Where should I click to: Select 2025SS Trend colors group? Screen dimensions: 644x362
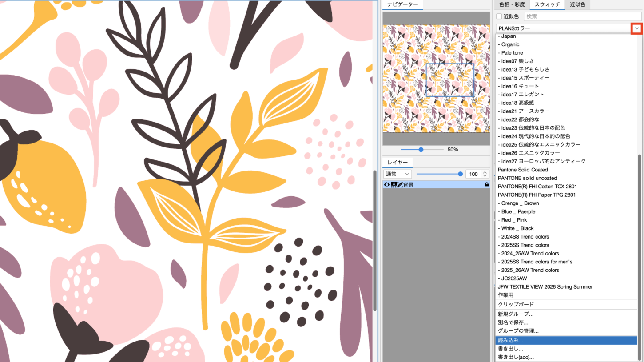525,245
